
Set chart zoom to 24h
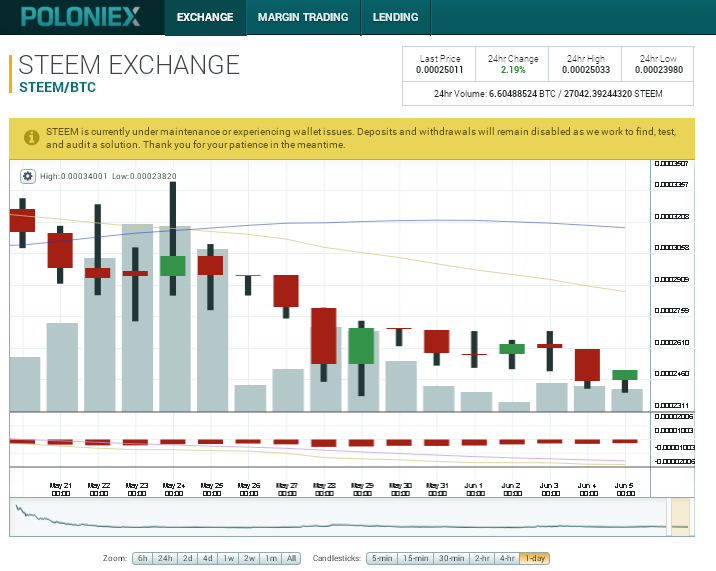click(165, 558)
